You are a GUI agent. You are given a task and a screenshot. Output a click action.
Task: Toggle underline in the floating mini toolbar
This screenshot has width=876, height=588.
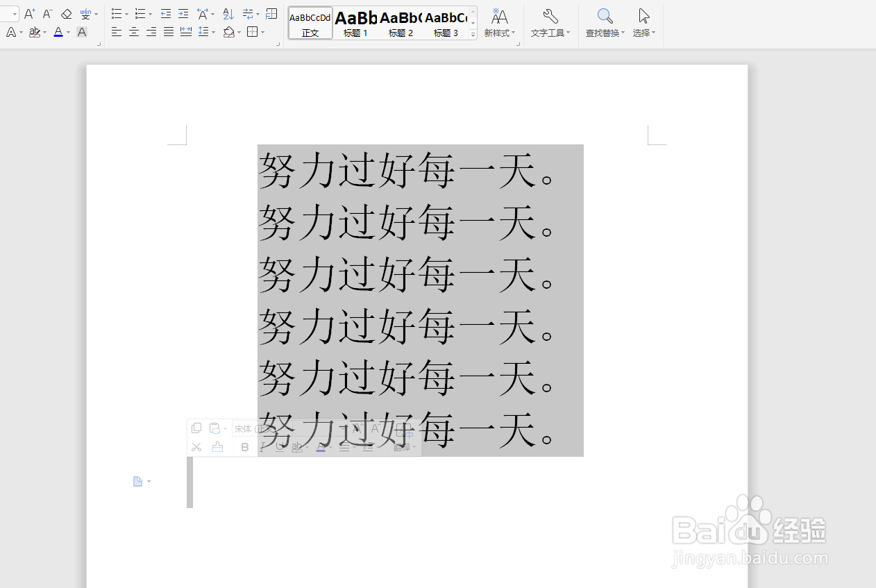pos(280,447)
